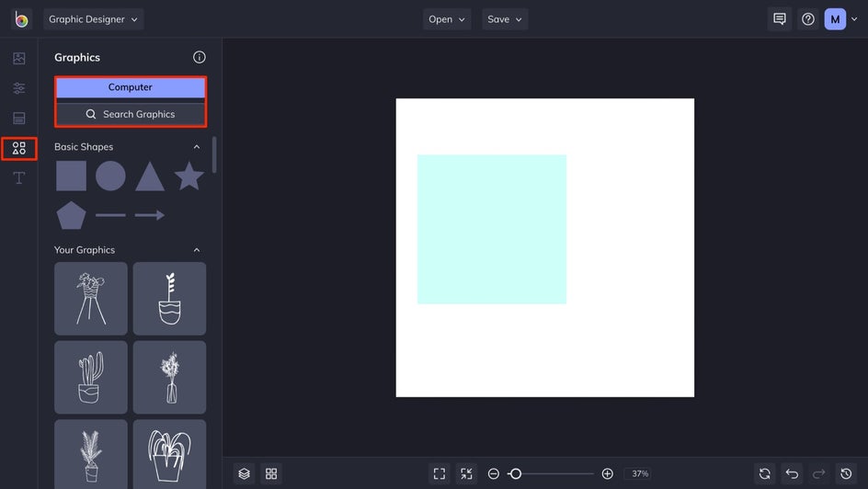The height and width of the screenshot is (489, 868).
Task: Open the help question mark icon
Action: click(x=808, y=19)
